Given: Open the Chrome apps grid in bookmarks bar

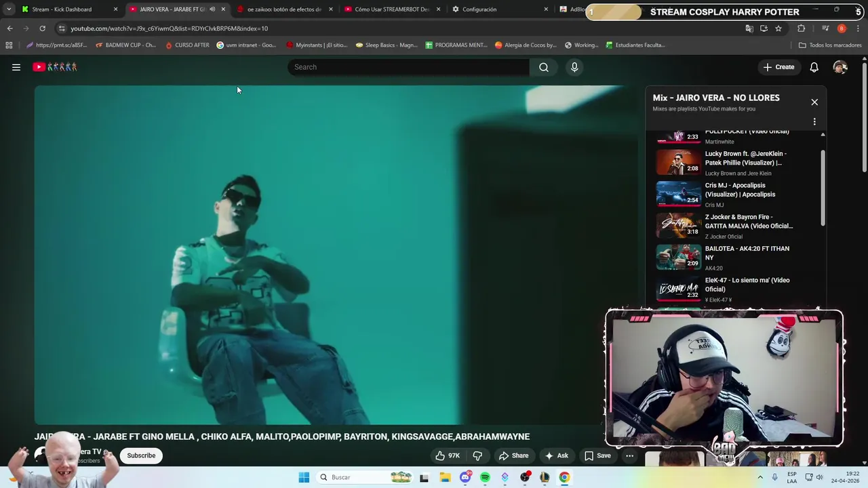Looking at the screenshot, I should point(9,45).
